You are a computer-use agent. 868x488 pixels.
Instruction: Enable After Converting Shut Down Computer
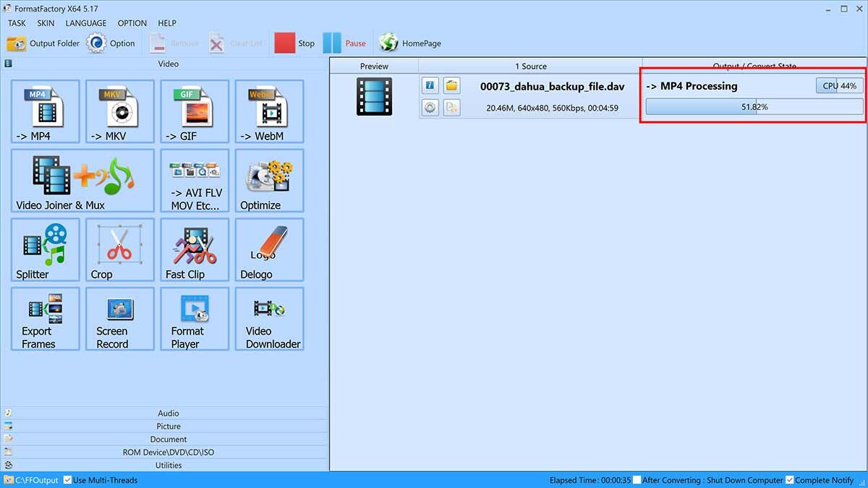click(637, 480)
